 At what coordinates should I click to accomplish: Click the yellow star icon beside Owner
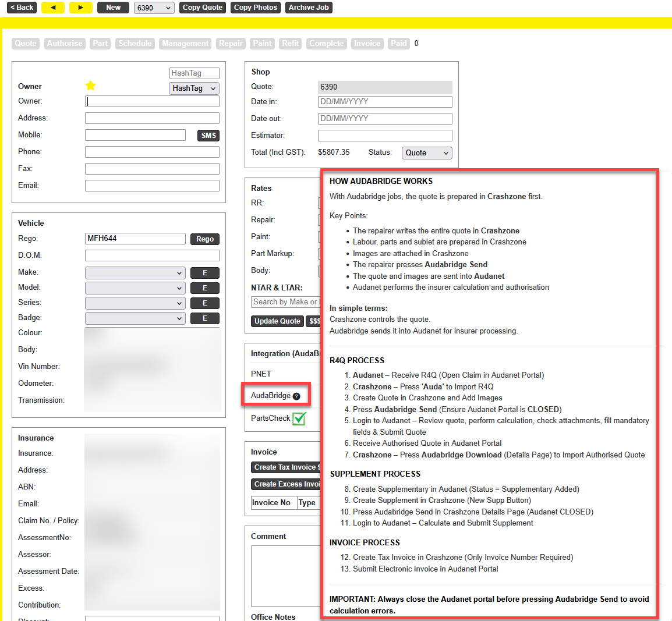91,86
